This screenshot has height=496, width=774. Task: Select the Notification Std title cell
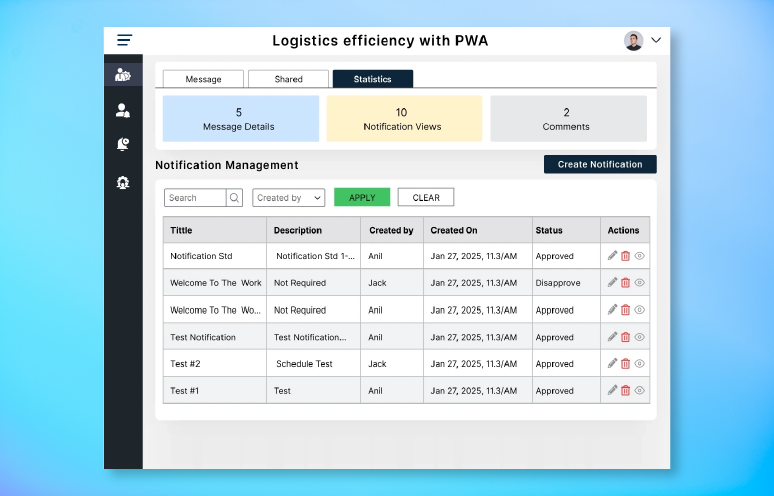pos(215,256)
